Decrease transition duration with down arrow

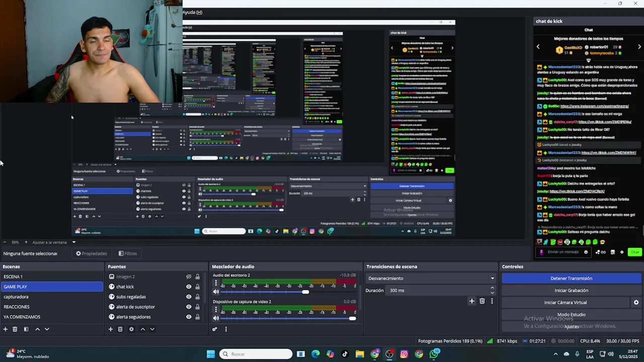(492, 293)
